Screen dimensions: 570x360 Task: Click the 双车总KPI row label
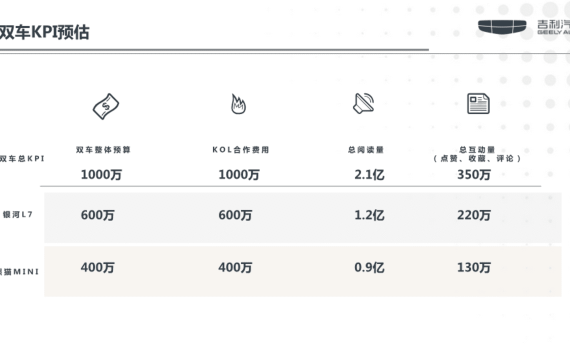click(x=22, y=159)
